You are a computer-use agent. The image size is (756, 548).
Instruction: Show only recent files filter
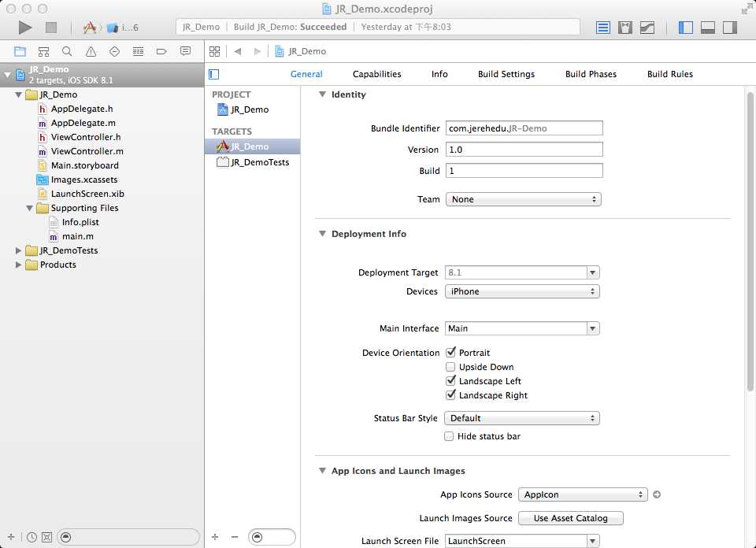pyautogui.click(x=31, y=537)
